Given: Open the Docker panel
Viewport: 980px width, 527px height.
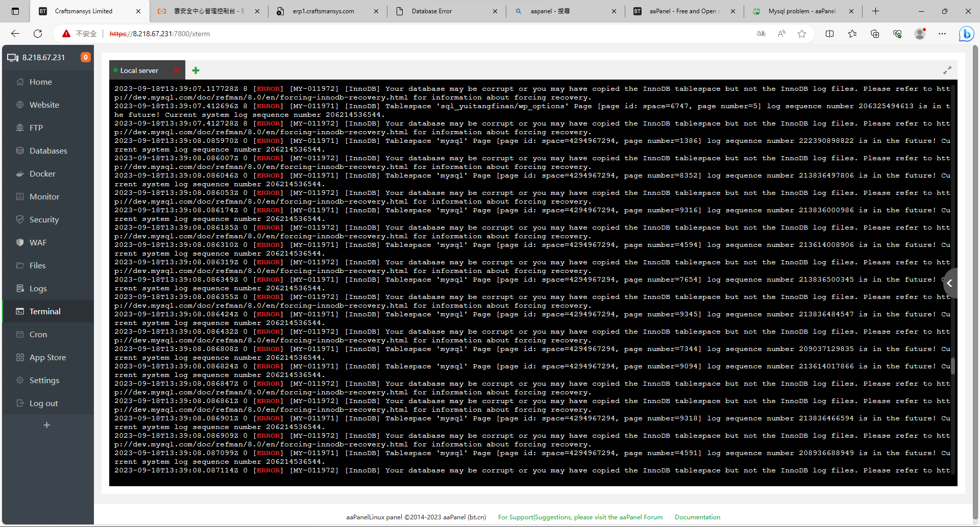Looking at the screenshot, I should [42, 173].
